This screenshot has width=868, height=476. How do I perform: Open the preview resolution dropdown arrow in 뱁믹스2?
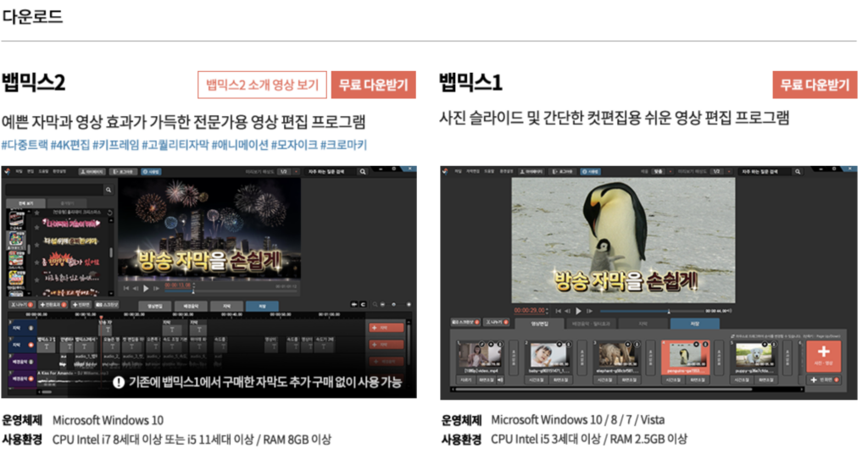(296, 171)
